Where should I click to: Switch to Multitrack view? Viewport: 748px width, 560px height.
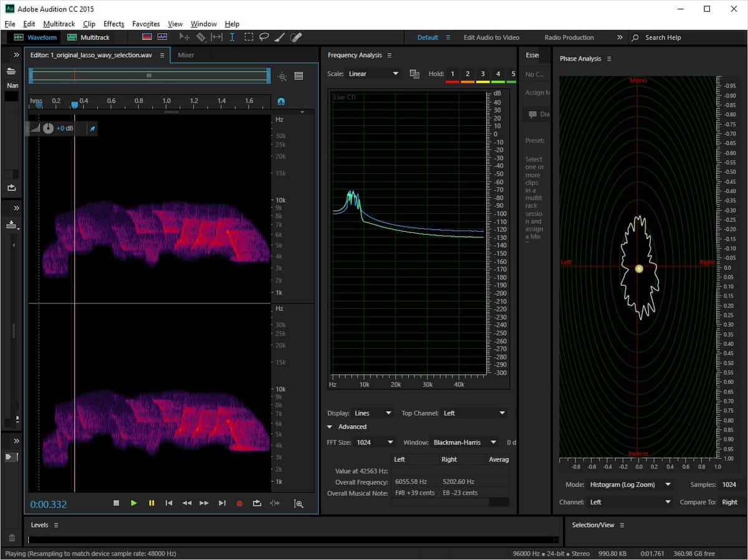click(x=89, y=37)
